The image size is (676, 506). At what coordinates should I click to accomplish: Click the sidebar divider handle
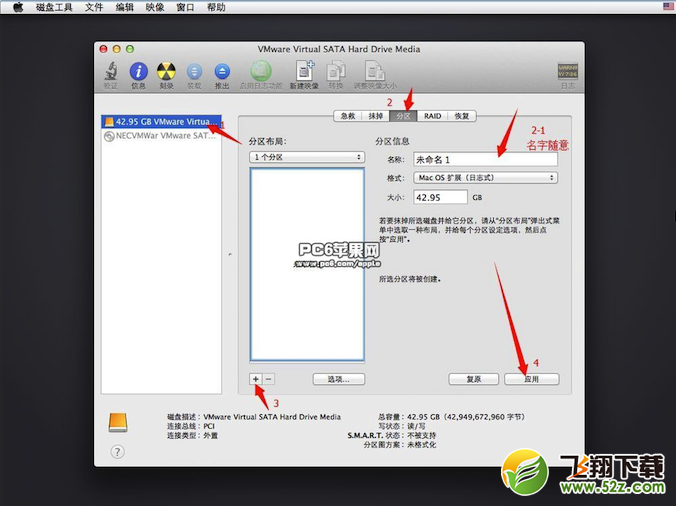pyautogui.click(x=230, y=255)
